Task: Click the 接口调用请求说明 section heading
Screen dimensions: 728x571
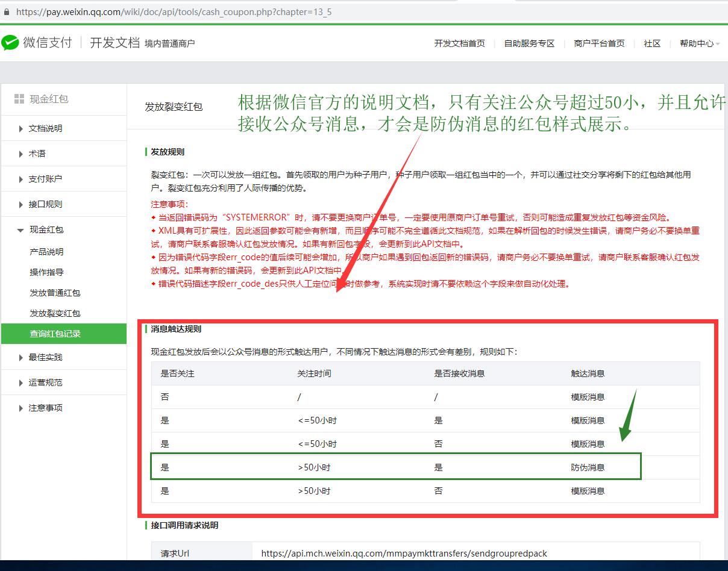Action: pos(184,525)
